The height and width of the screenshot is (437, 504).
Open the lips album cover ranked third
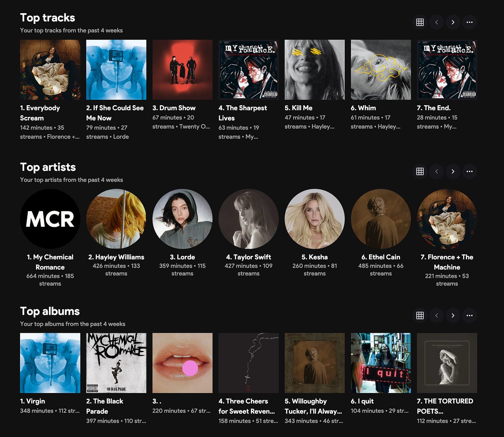click(182, 363)
